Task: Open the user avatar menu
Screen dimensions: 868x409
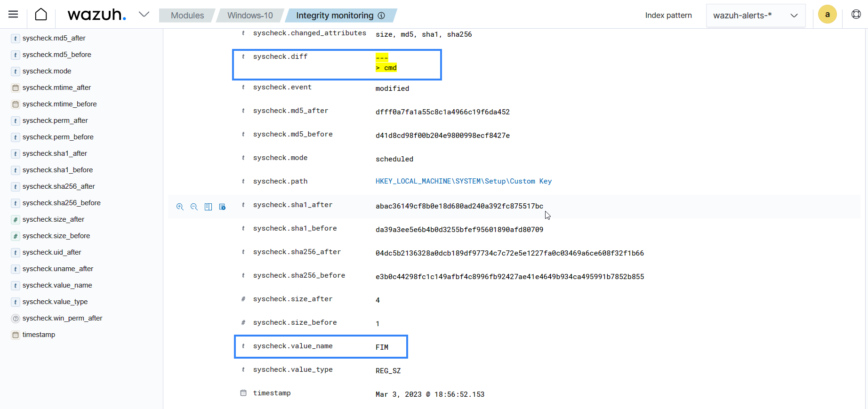Action: 827,14
